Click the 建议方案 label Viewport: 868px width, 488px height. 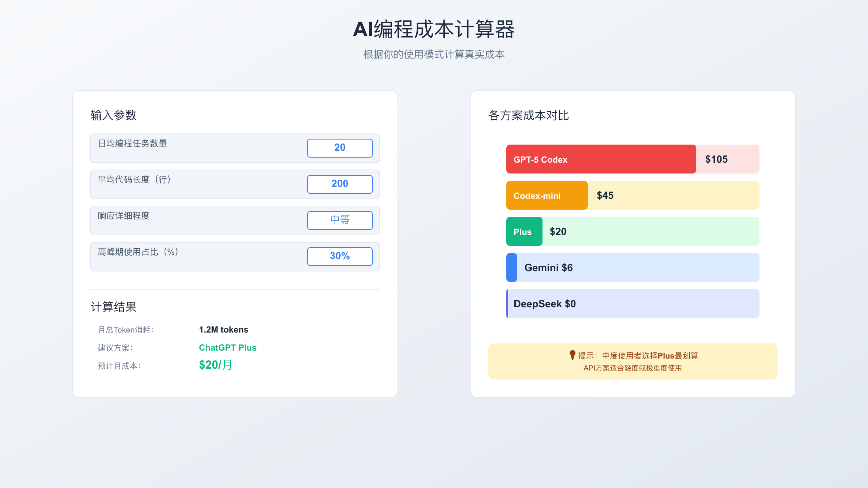pyautogui.click(x=116, y=348)
